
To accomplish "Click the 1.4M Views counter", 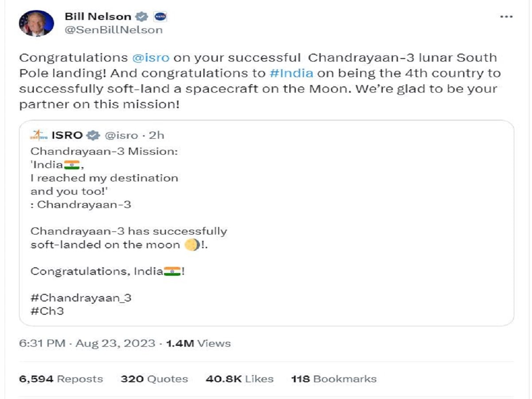I will [198, 343].
